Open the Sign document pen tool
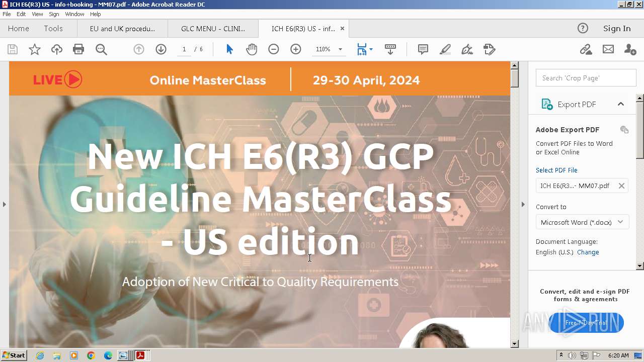 click(467, 49)
